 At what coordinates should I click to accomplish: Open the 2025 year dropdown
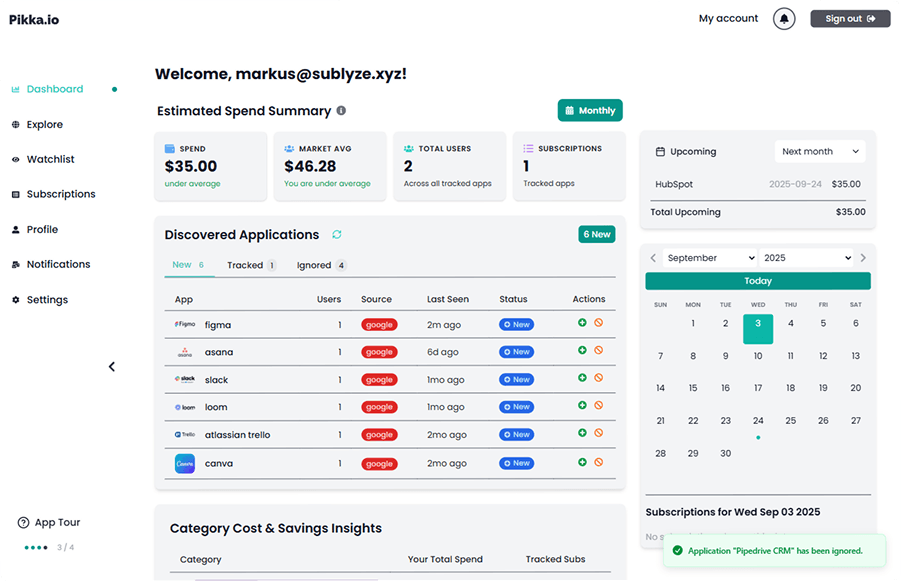806,258
